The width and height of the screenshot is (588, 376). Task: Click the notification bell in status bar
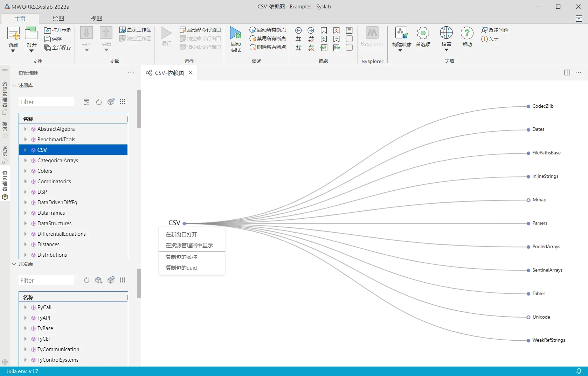coord(579,371)
